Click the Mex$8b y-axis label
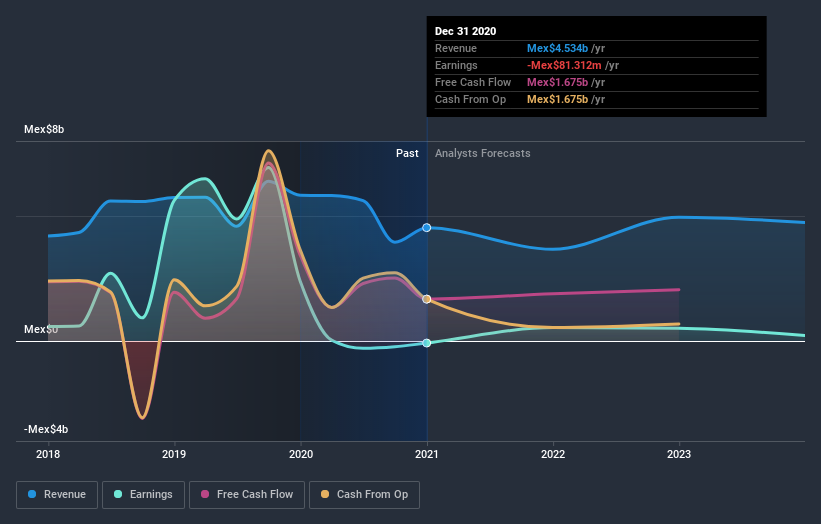 (x=44, y=129)
